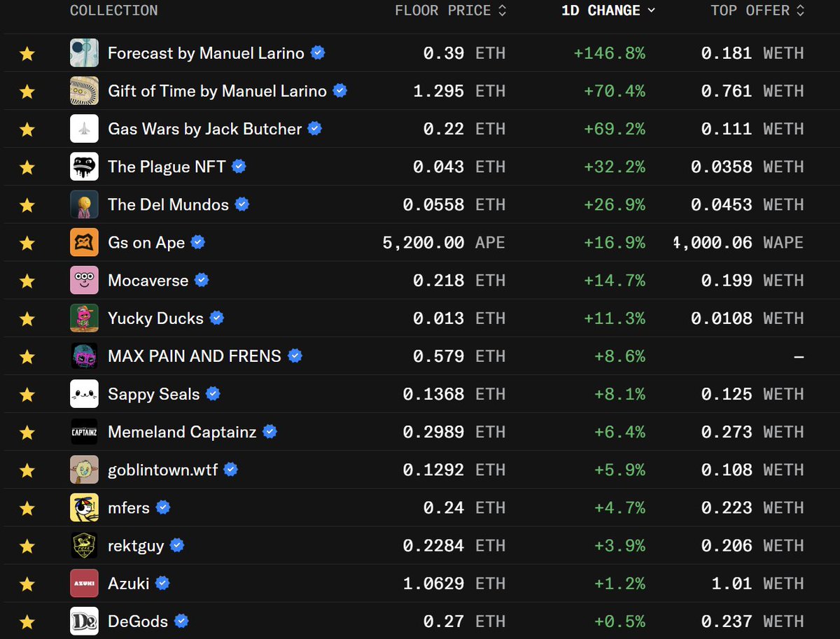Open the 1D Change dropdown
The image size is (840, 639).
pos(609,10)
